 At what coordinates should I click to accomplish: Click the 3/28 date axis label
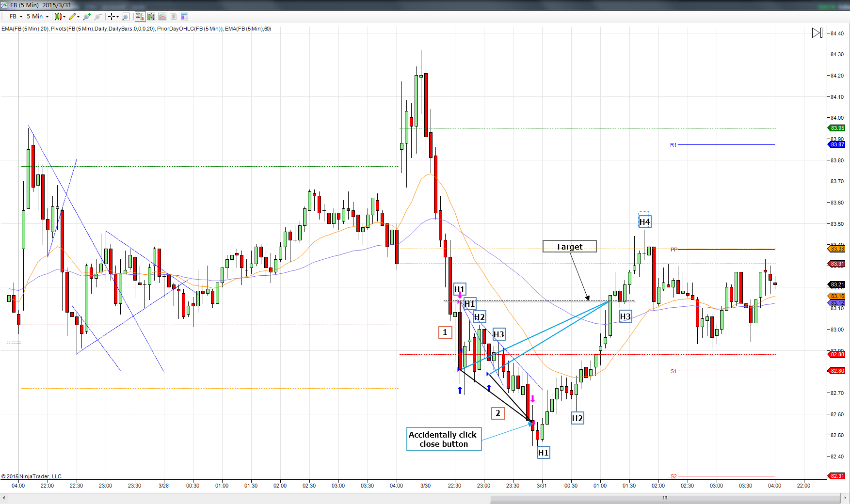[x=163, y=486]
